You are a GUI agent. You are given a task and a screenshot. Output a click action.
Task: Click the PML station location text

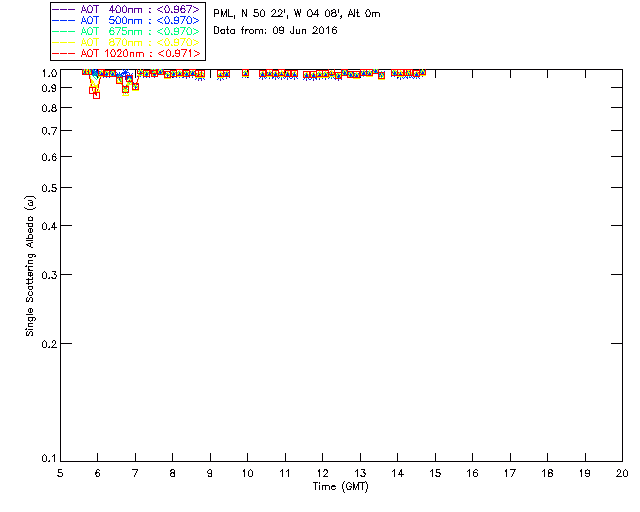click(297, 13)
